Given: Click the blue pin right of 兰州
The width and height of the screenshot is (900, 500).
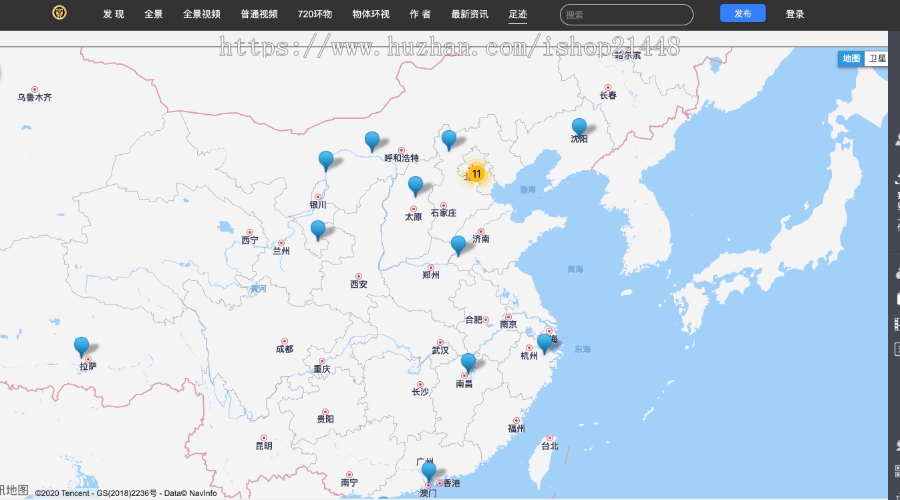Looking at the screenshot, I should click(x=318, y=230).
